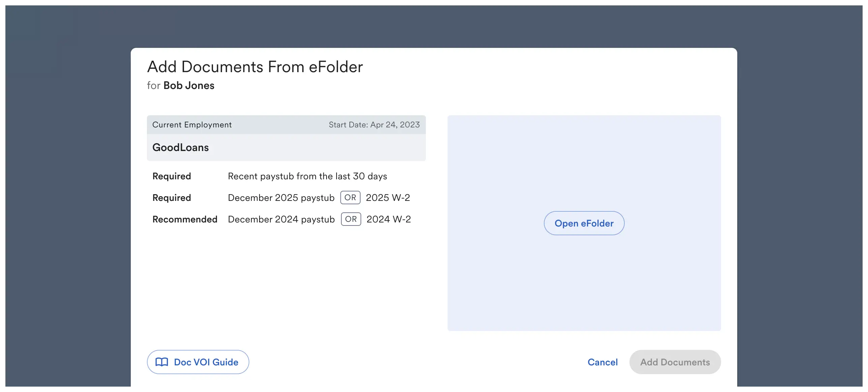Click the GoodLoans employer card
The height and width of the screenshot is (392, 868).
181,147
